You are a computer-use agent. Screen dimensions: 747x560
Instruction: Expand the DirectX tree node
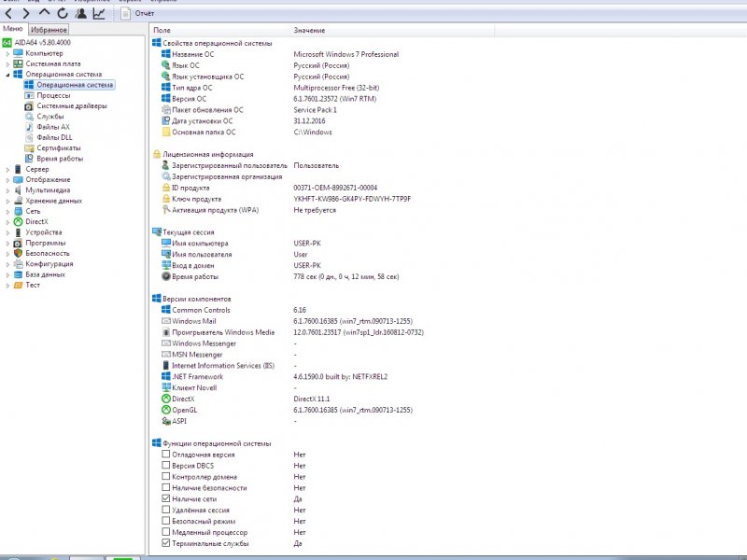[x=7, y=222]
